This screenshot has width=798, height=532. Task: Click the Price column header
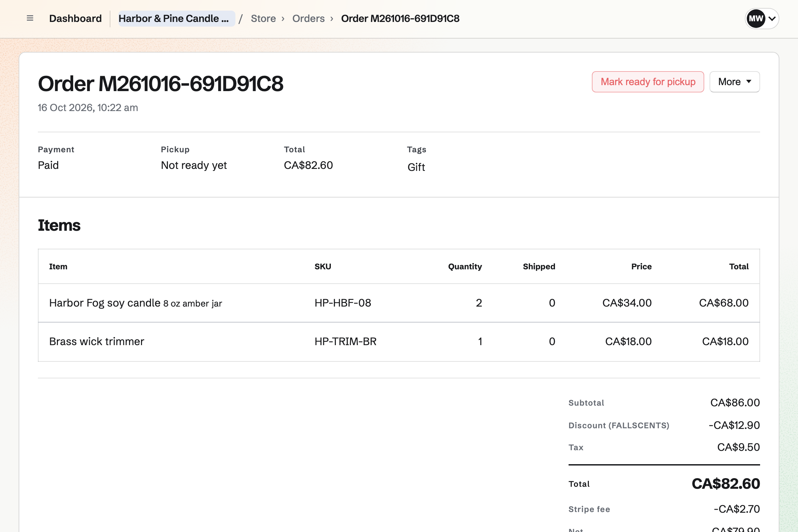[x=641, y=267]
